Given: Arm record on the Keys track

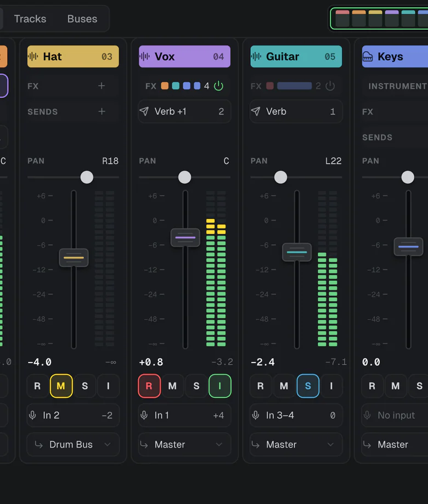Looking at the screenshot, I should [372, 386].
